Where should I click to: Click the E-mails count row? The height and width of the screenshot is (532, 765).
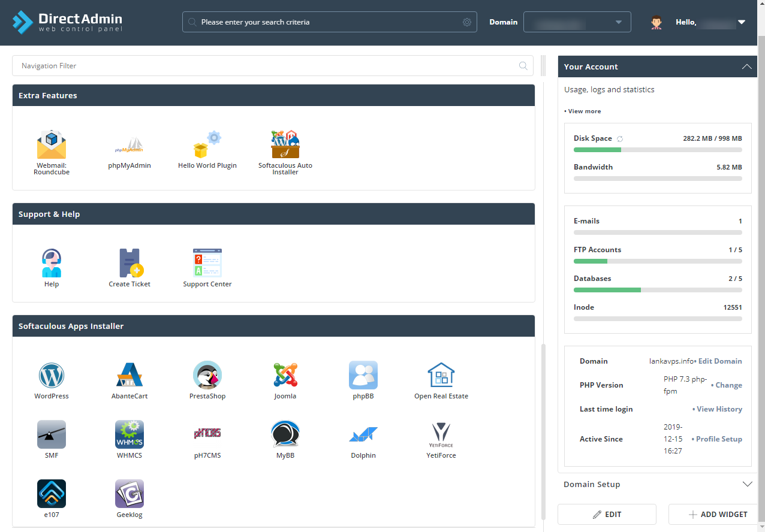658,221
